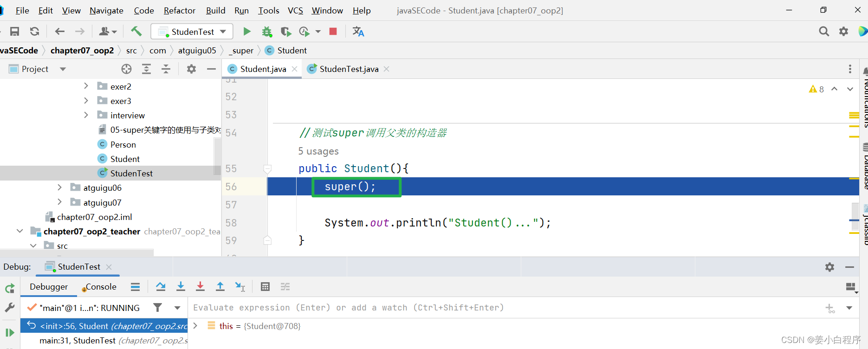This screenshot has height=349, width=868.
Task: Rerun StudenTest debug session icon
Action: point(10,288)
